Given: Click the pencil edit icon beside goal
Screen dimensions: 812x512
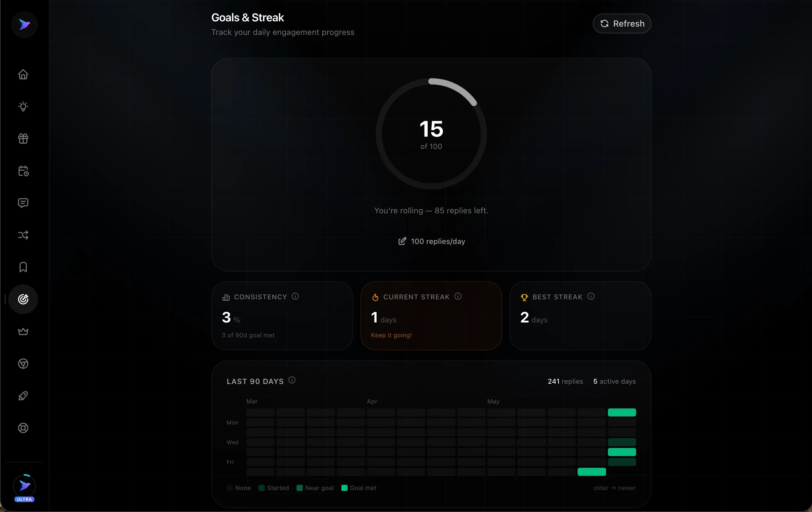Looking at the screenshot, I should tap(402, 241).
